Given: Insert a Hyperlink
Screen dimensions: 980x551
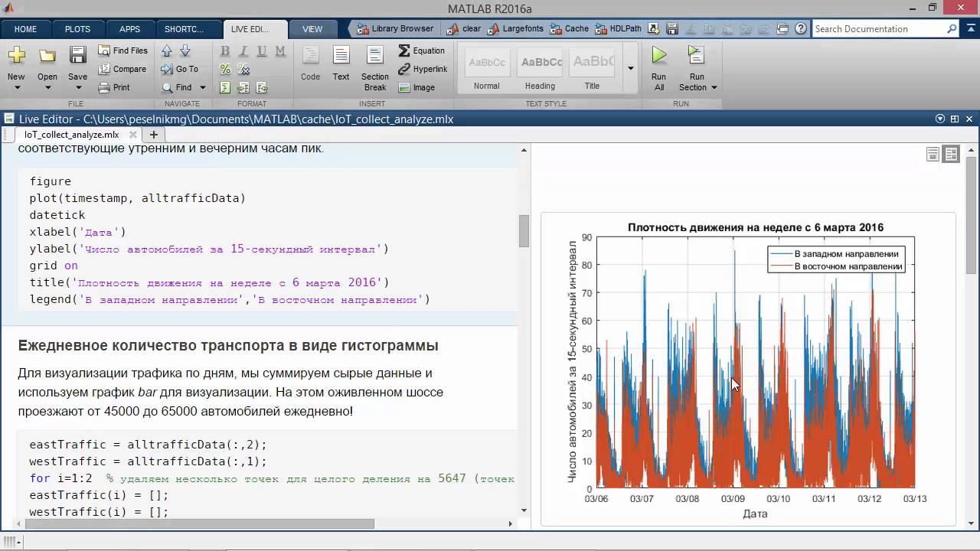Looking at the screenshot, I should (x=423, y=69).
